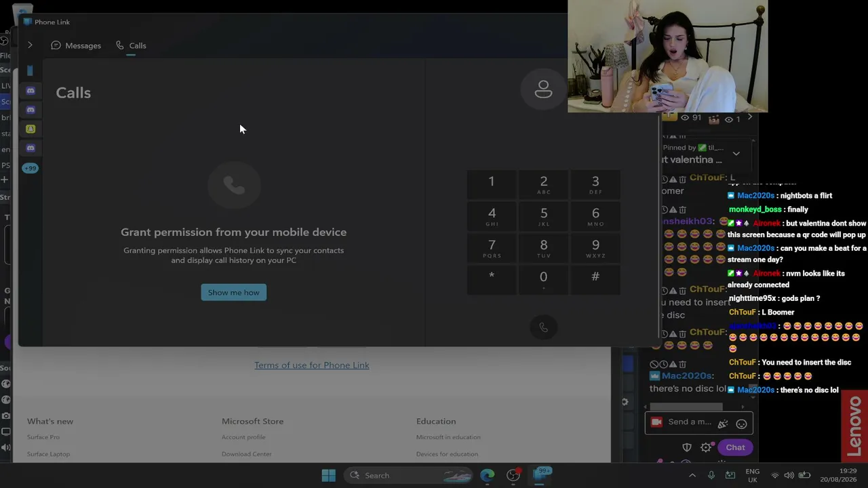
Task: Tap the 2 ABC dial pad key
Action: click(544, 184)
